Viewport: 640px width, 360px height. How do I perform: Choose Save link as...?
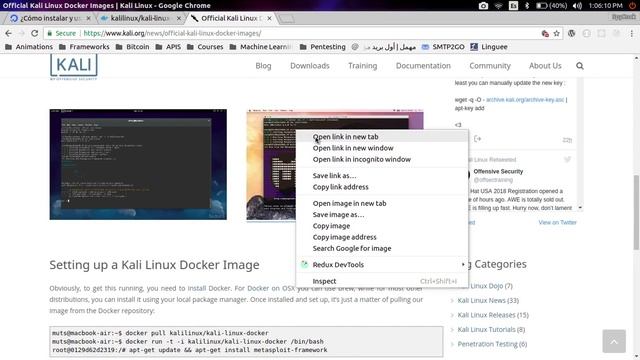[x=382, y=176]
